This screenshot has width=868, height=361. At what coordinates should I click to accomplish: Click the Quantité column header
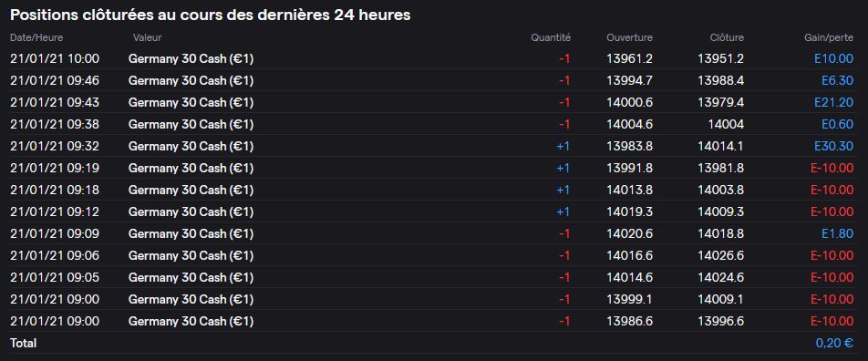coord(551,37)
